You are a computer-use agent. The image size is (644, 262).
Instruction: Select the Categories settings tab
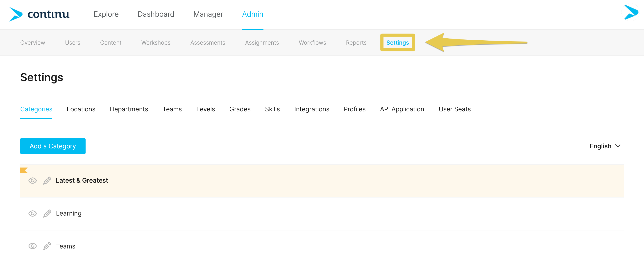tap(36, 109)
